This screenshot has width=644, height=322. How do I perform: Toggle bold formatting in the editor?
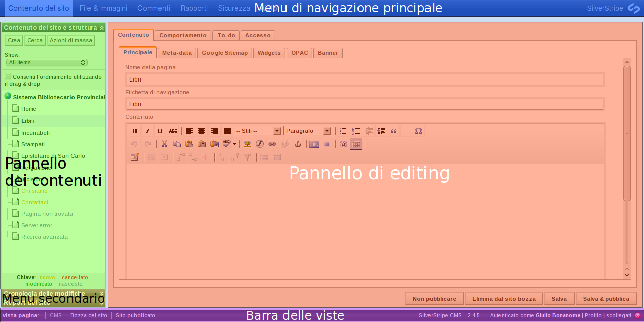[x=134, y=131]
